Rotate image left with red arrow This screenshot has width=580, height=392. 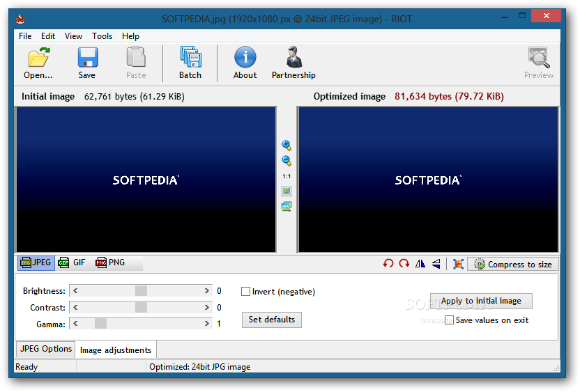click(x=388, y=264)
